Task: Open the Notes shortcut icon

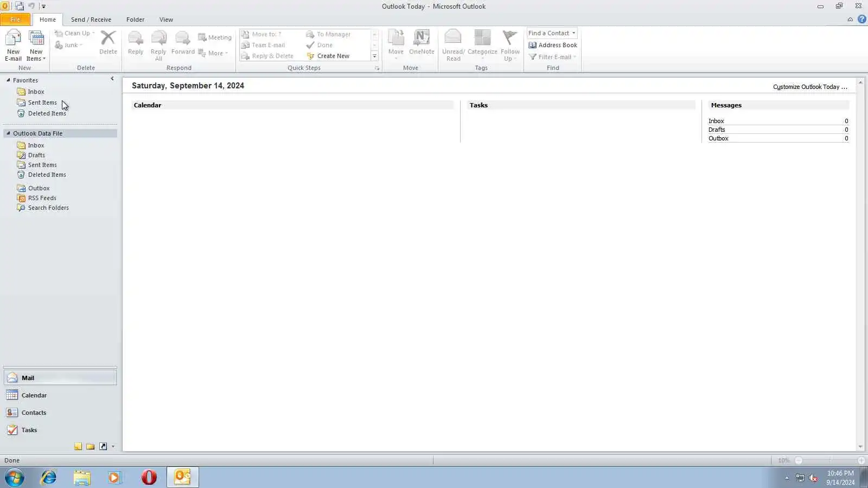Action: point(78,447)
